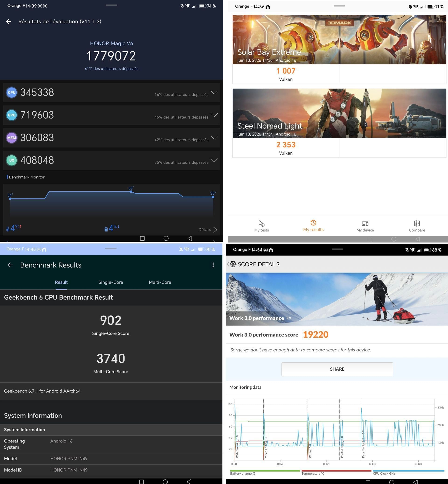Switch to the My device tab in 3DMark
The width and height of the screenshot is (448, 484).
(365, 226)
